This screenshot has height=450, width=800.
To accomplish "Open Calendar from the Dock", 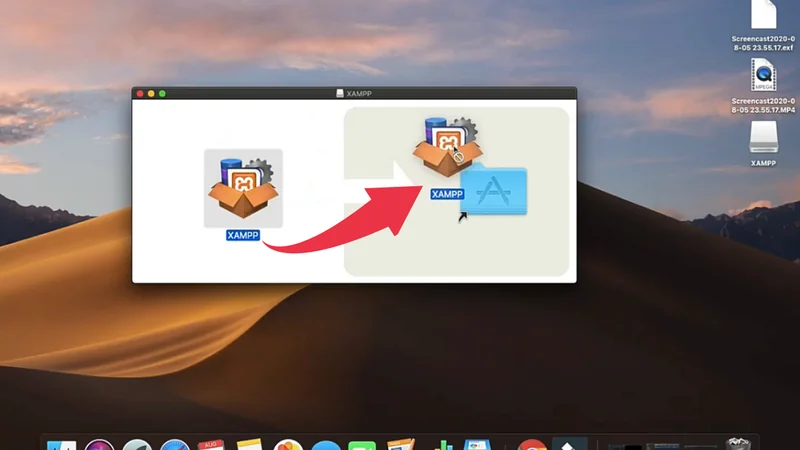I will (x=212, y=445).
